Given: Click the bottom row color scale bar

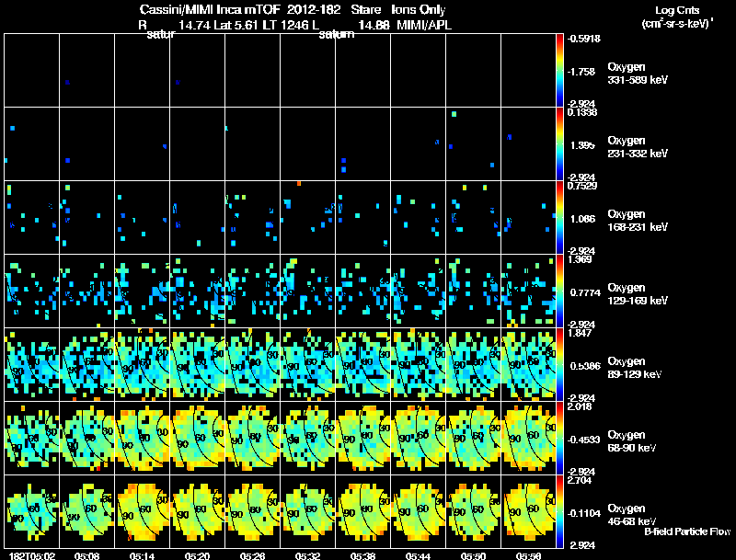Looking at the screenshot, I should pyautogui.click(x=559, y=511).
